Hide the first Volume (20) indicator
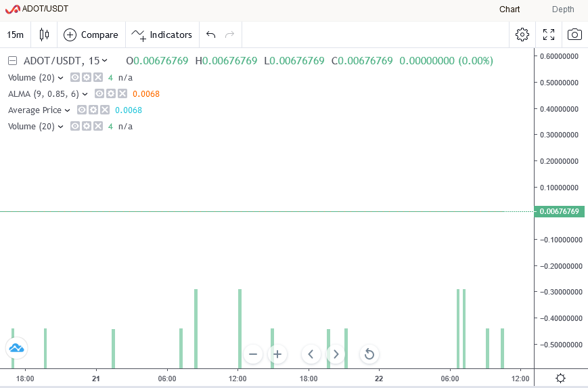The width and height of the screenshot is (588, 388). 75,77
